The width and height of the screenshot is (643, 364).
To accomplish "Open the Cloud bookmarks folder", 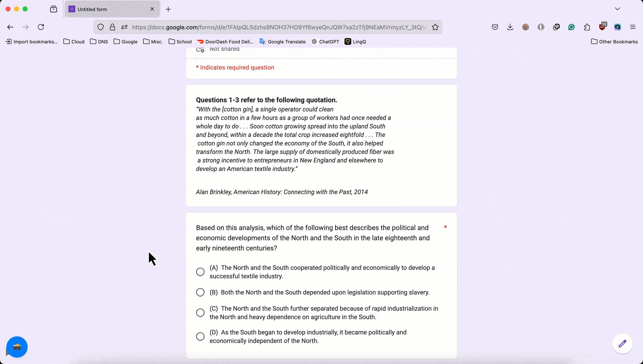I will 74,41.
